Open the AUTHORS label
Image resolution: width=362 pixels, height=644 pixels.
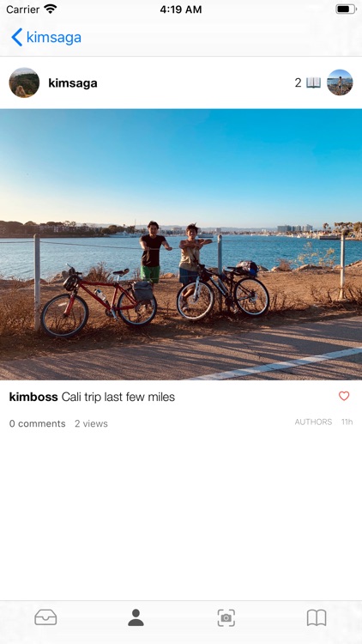point(313,422)
